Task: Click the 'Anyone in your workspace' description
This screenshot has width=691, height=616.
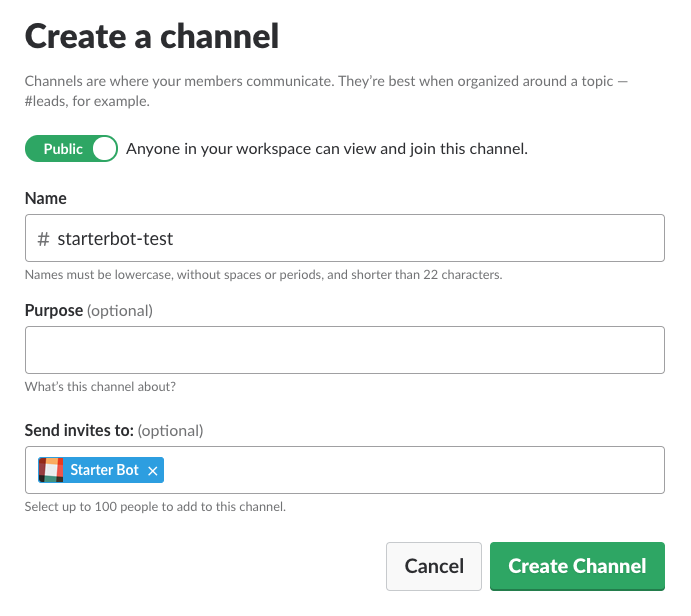Action: [x=327, y=149]
